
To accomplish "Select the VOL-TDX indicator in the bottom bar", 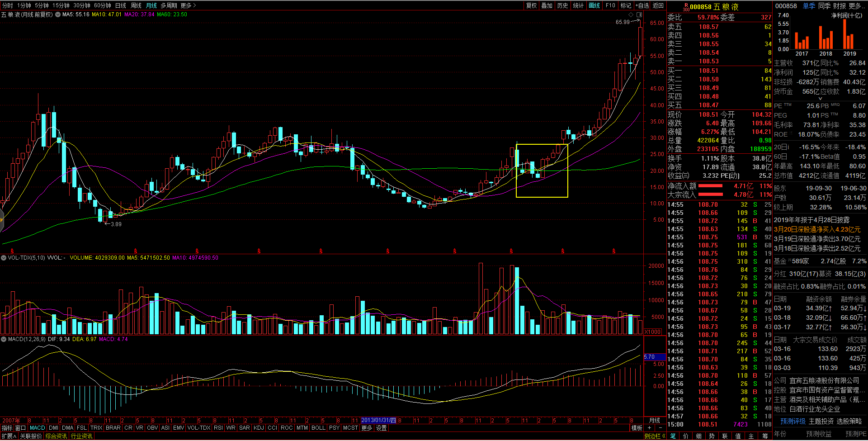I will (x=199, y=428).
